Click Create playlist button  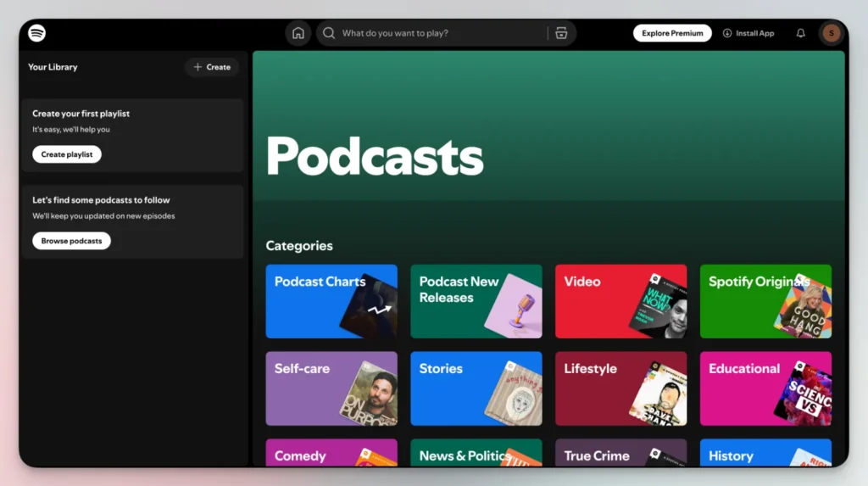pos(66,154)
